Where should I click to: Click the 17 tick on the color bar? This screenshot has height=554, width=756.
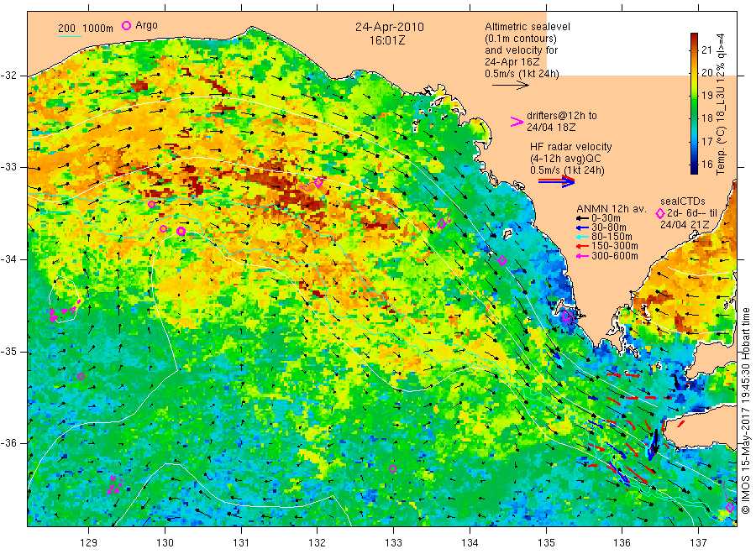coord(707,141)
